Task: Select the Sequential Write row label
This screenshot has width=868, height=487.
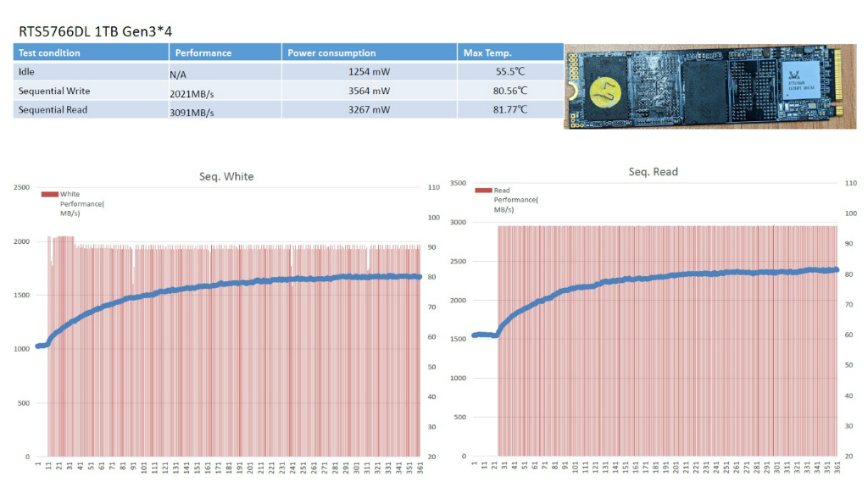Action: (x=54, y=91)
